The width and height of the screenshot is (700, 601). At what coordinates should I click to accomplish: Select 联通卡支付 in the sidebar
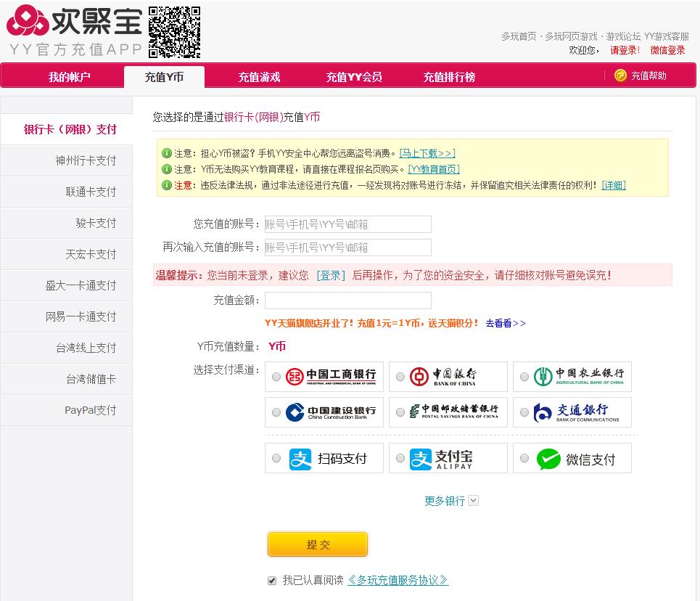(67, 192)
